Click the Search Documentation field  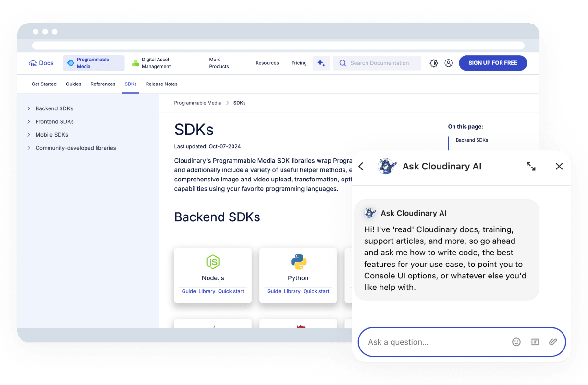380,63
